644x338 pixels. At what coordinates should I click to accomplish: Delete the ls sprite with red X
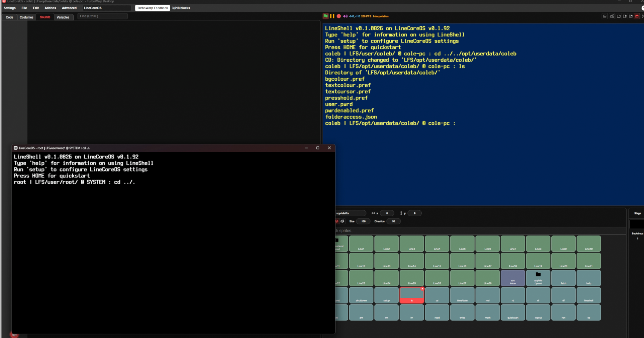422,289
